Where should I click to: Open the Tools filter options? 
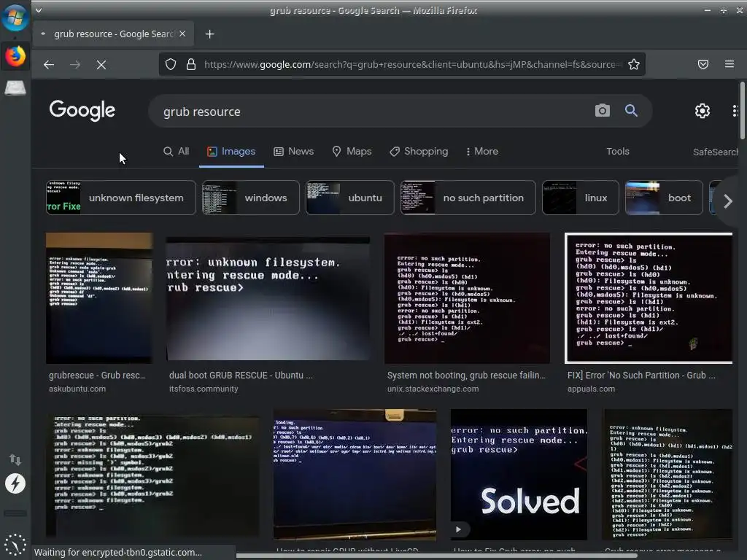[618, 152]
